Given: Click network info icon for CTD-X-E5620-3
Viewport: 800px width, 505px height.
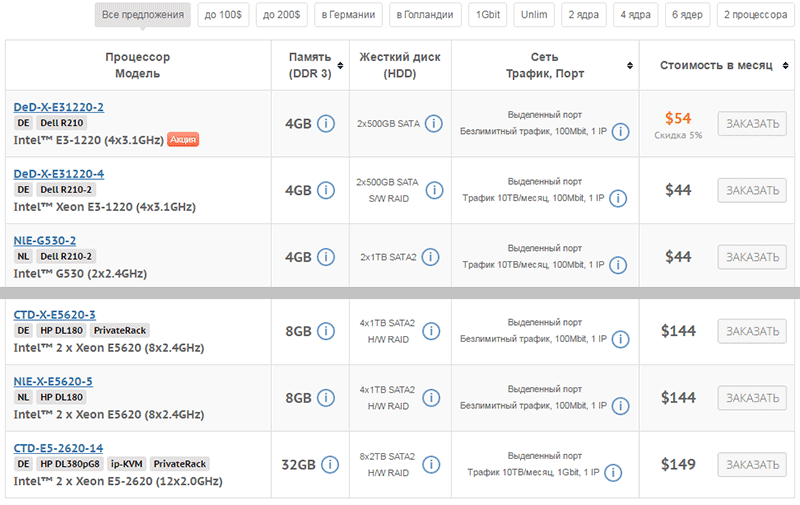Looking at the screenshot, I should [x=620, y=339].
